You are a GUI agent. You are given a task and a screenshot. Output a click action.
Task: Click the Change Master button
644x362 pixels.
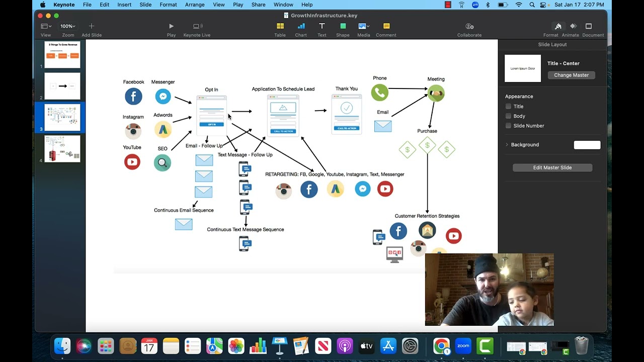point(571,75)
